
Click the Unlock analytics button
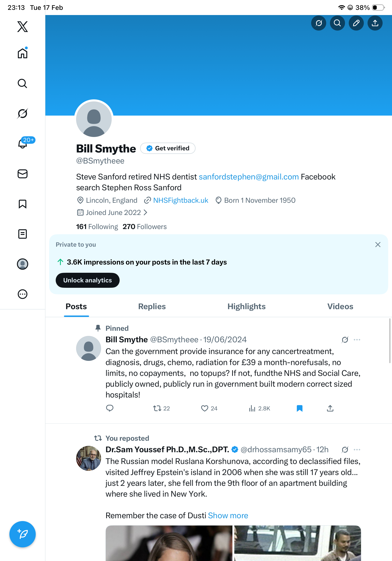click(87, 280)
